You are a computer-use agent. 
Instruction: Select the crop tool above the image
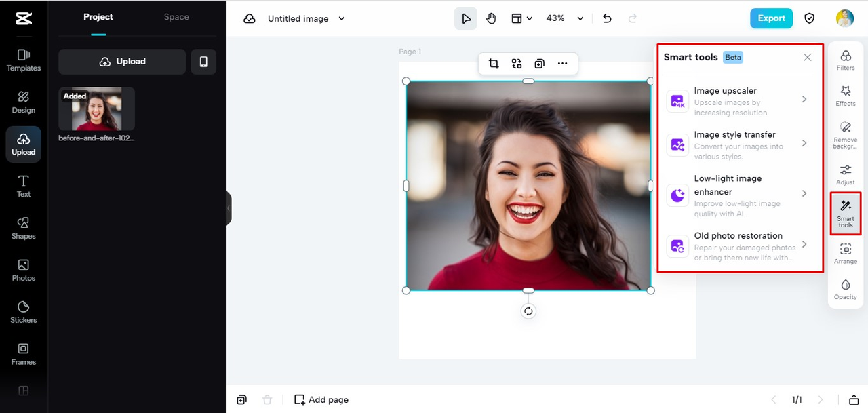(494, 64)
